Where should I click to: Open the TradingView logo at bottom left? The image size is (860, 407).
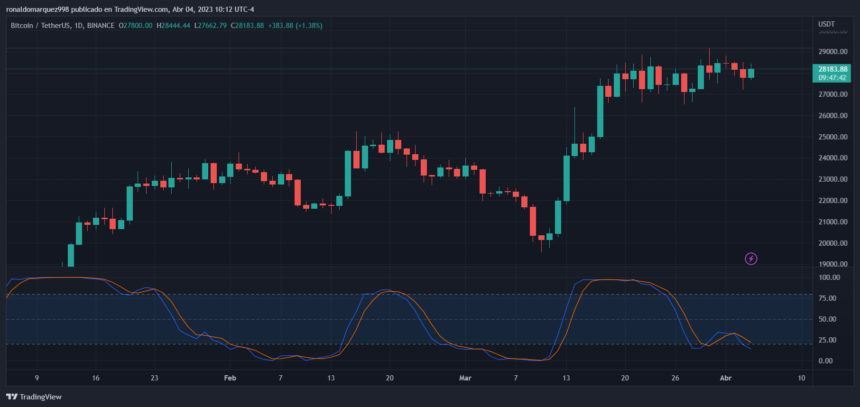pos(34,397)
